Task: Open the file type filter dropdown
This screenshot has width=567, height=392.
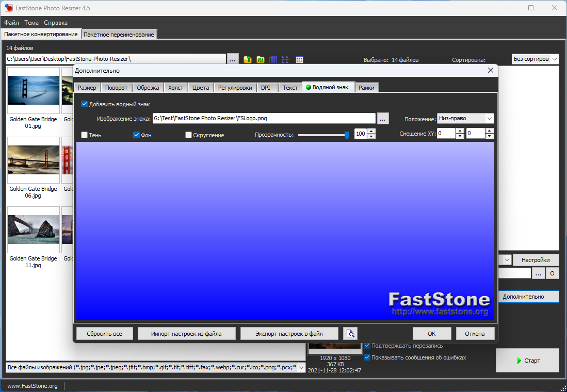Action: (x=302, y=367)
